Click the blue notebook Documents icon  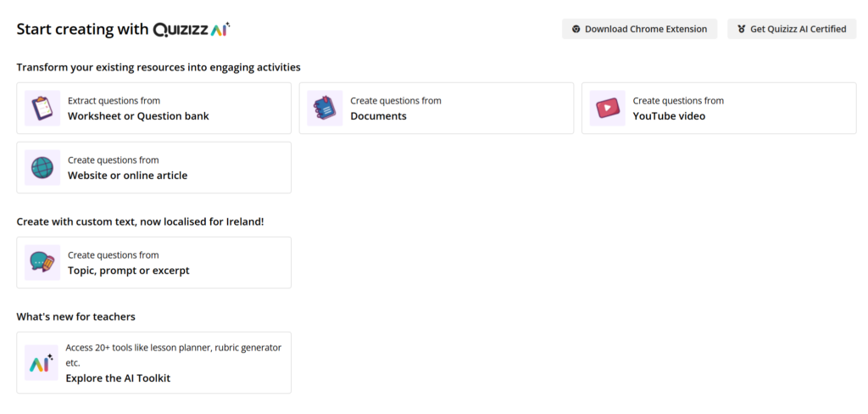coord(325,109)
